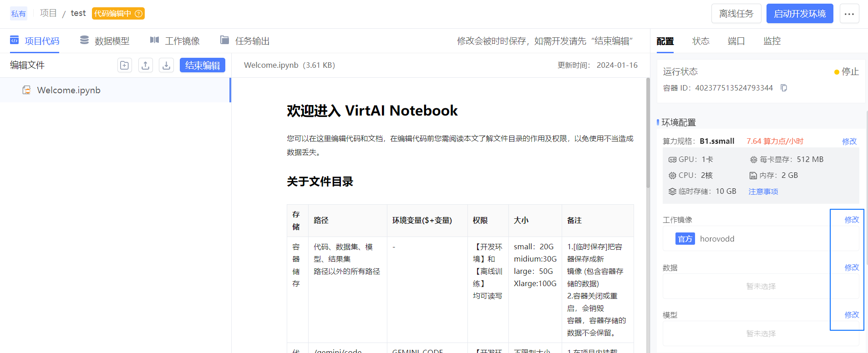Screen dimensions: 868x353
Task: Click the 离线任务 button
Action: (x=736, y=14)
